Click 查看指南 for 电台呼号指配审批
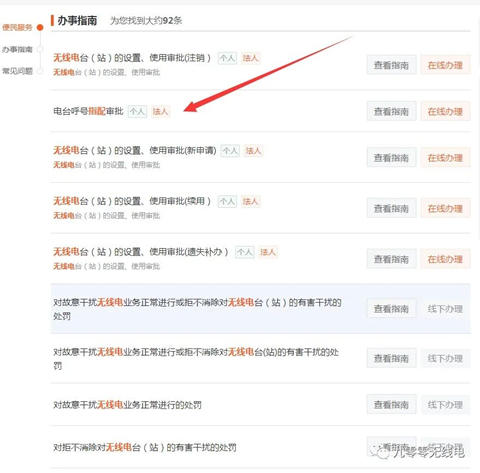 click(x=391, y=111)
